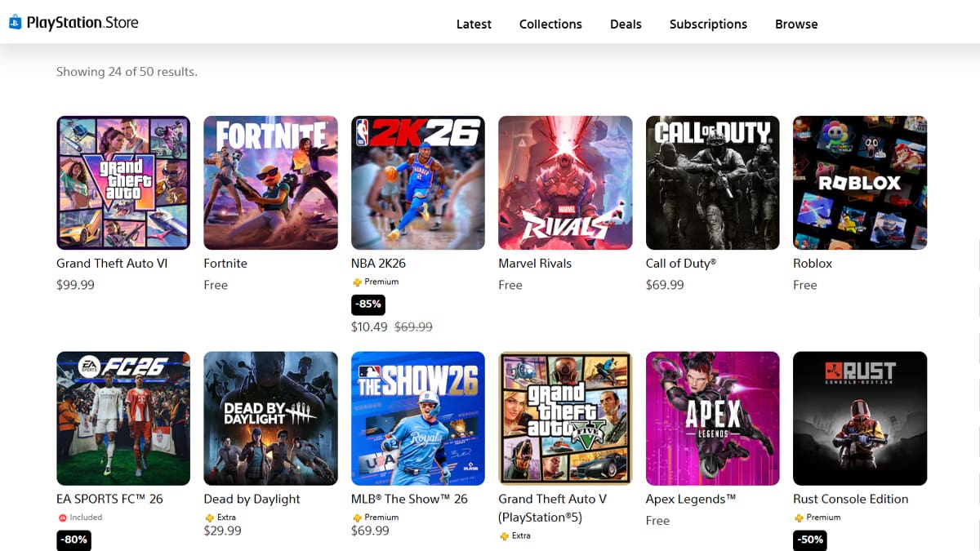The width and height of the screenshot is (980, 551).
Task: Open the NBA 2K26 title link
Action: (378, 264)
